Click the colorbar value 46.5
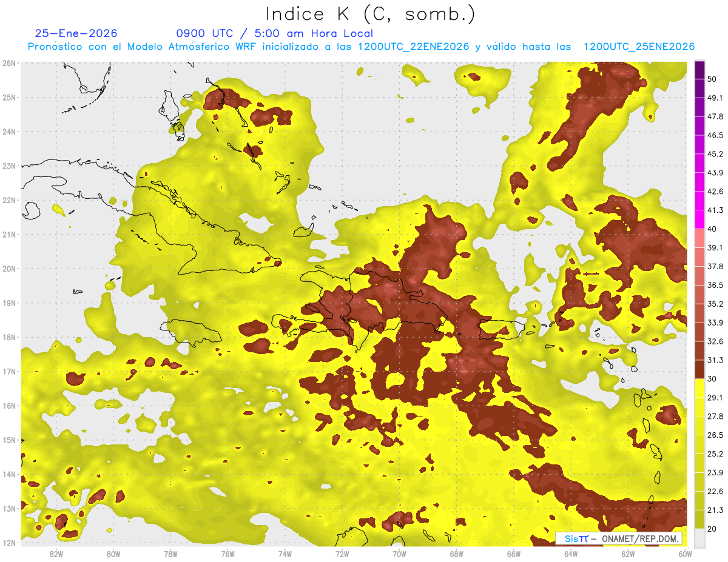Screen dimensions: 728x562 point(715,135)
